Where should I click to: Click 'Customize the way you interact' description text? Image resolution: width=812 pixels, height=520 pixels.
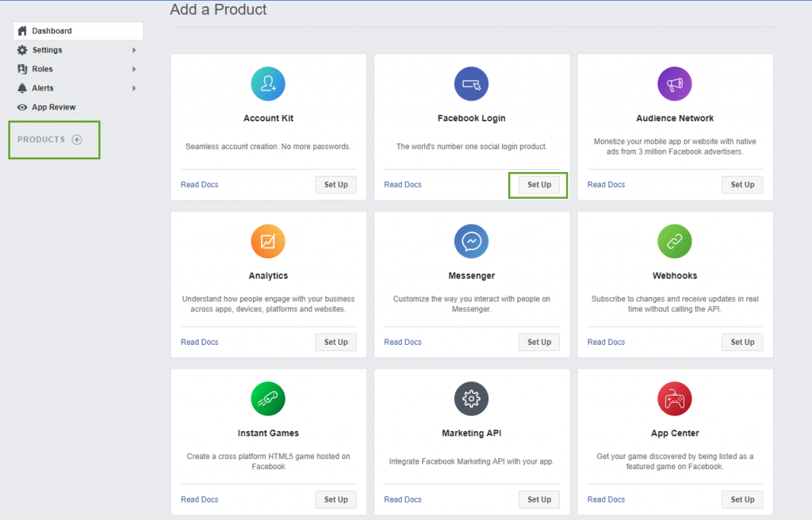click(471, 304)
